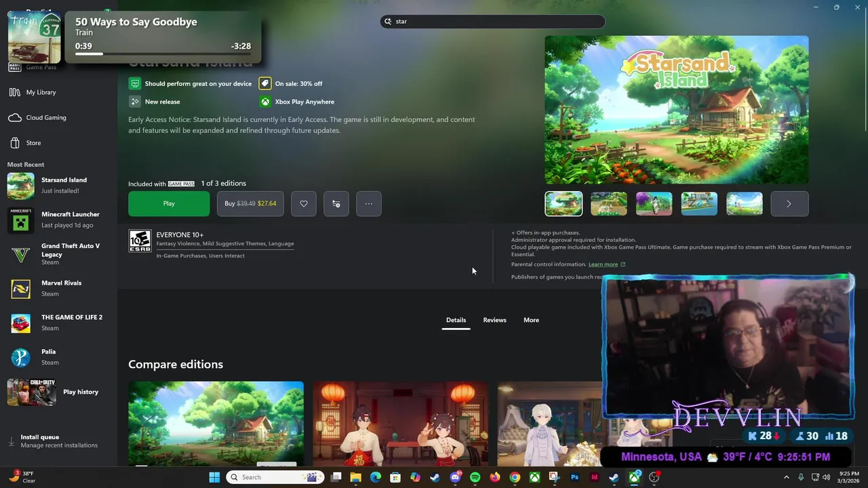Open THE GAME OF LIFE 2 entry
The image size is (868, 488).
point(59,323)
